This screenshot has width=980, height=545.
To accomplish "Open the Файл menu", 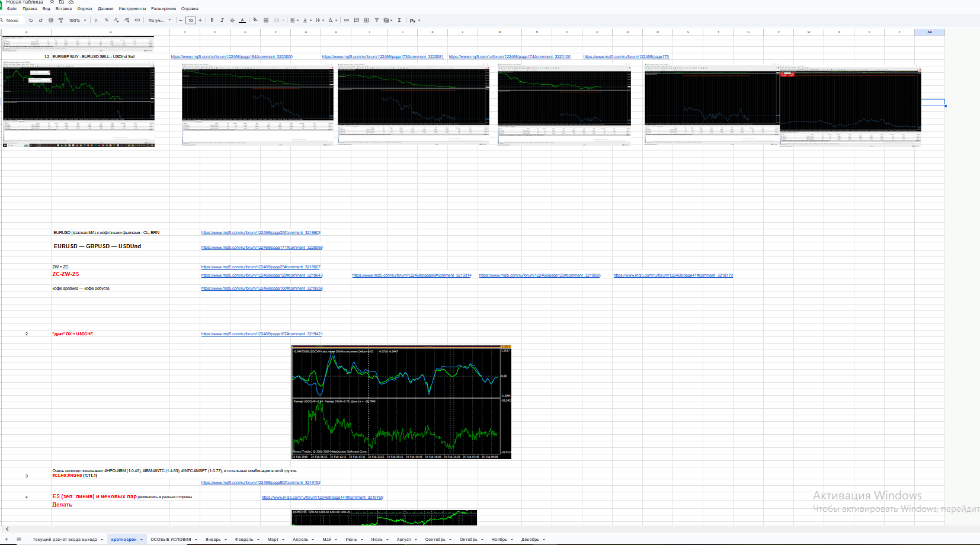I will coord(12,9).
